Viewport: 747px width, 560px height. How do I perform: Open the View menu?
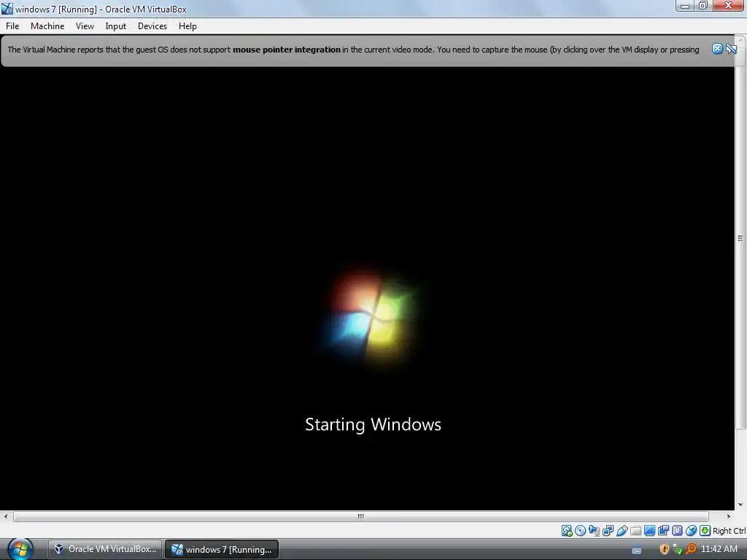coord(85,26)
